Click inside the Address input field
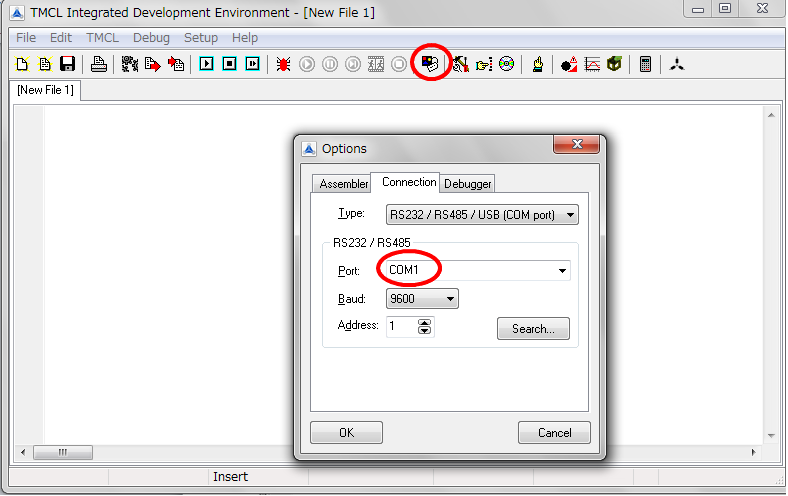The width and height of the screenshot is (788, 496). (x=400, y=327)
